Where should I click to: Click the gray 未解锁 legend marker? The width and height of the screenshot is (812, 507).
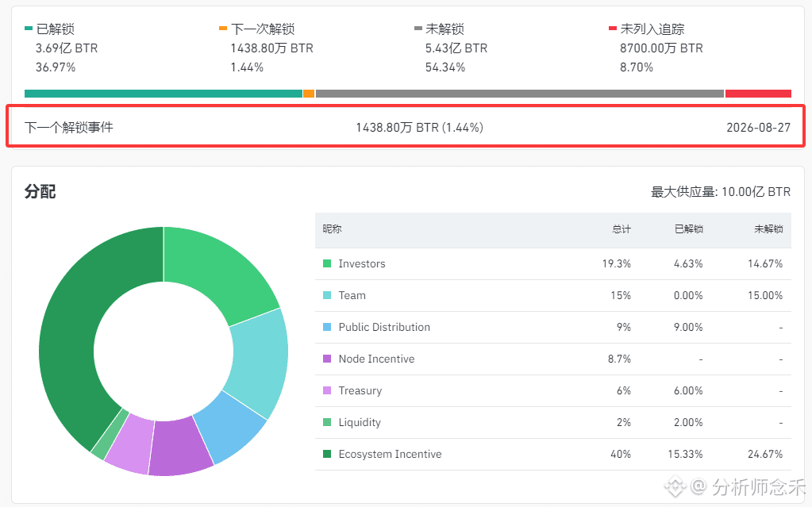[x=418, y=29]
